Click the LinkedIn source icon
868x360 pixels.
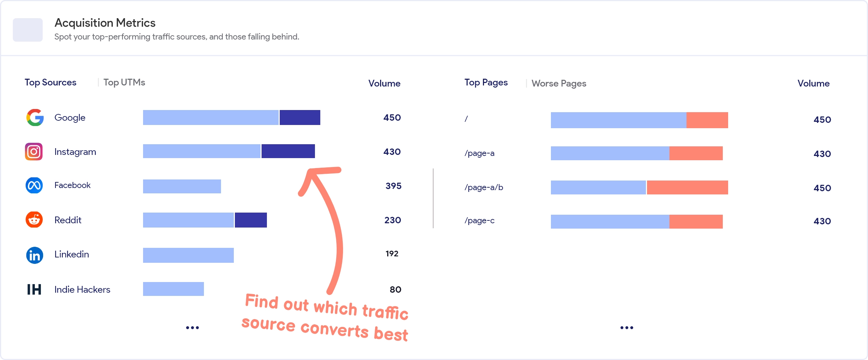(34, 255)
